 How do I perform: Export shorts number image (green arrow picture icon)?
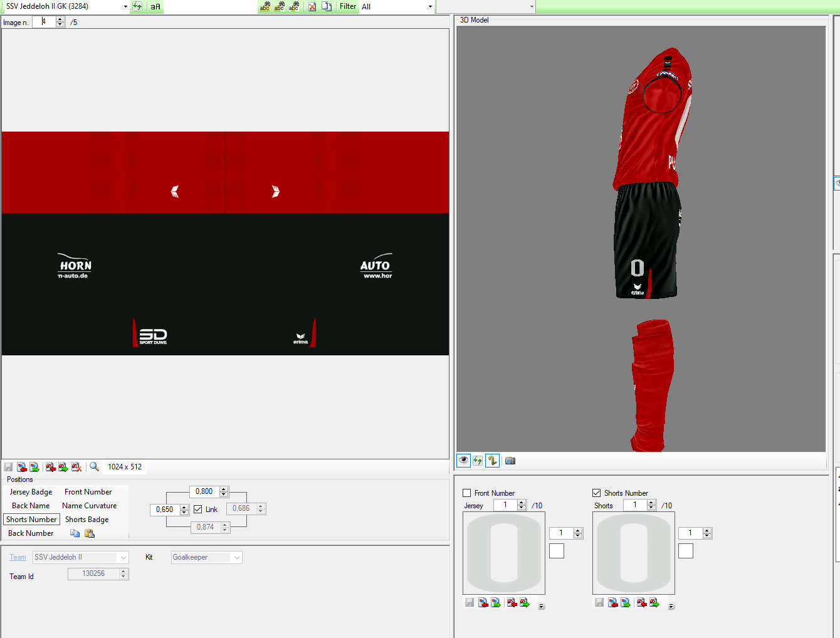pos(626,602)
